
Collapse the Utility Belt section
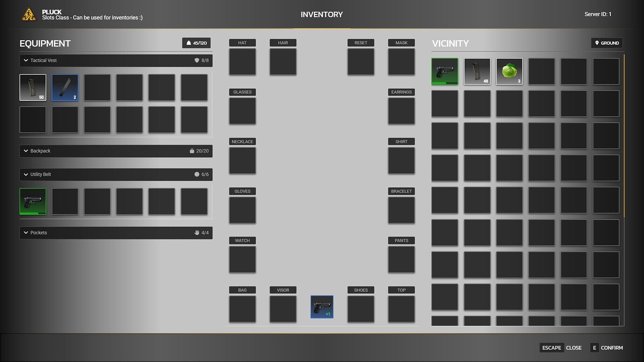click(x=116, y=174)
